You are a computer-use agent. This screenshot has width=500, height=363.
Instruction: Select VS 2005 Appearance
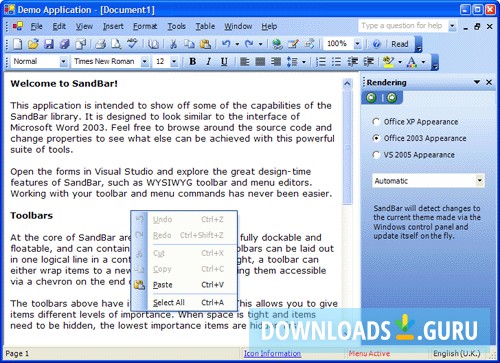414,155
